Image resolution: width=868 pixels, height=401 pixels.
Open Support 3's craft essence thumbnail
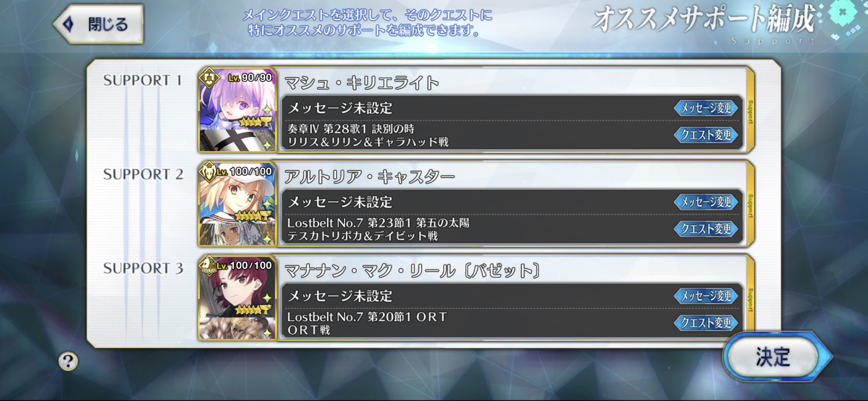coord(238,328)
